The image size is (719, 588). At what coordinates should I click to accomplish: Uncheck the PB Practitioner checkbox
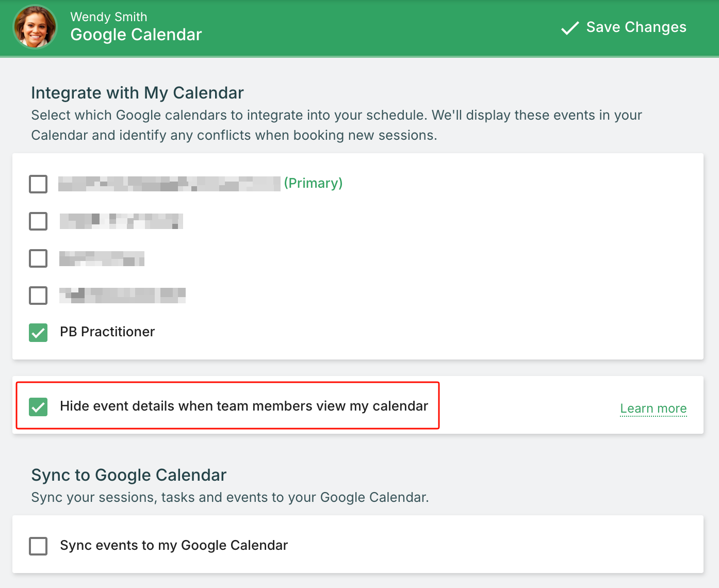click(38, 333)
